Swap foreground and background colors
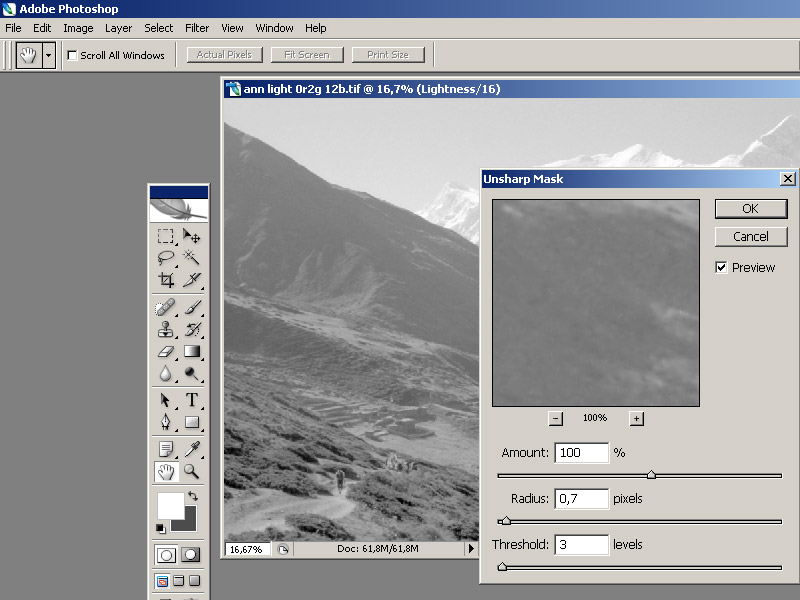 click(x=193, y=496)
